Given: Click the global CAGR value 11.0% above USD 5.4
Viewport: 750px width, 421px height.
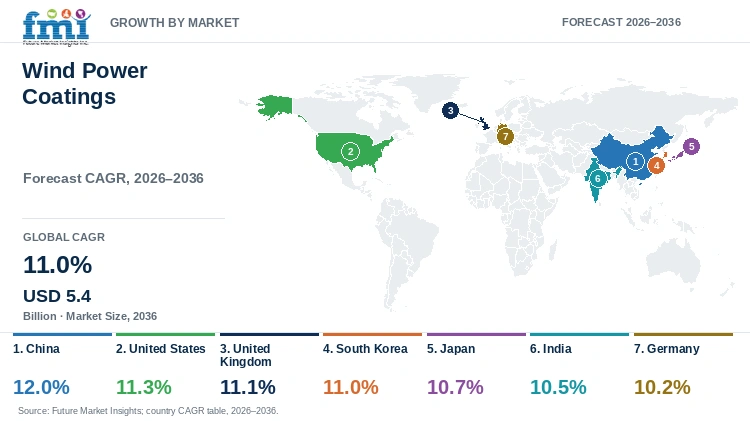Looking at the screenshot, I should (57, 265).
